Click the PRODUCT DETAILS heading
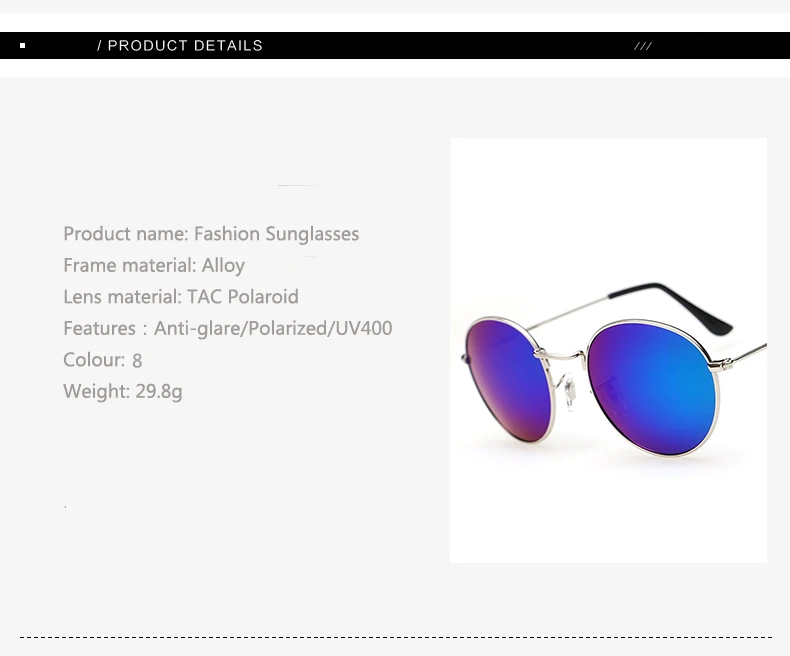 point(180,45)
